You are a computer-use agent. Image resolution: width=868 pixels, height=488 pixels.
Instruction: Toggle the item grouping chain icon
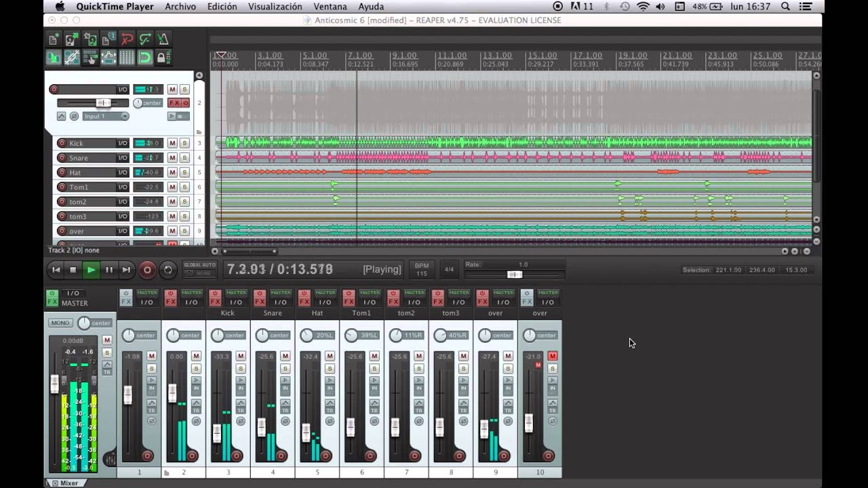coord(72,58)
